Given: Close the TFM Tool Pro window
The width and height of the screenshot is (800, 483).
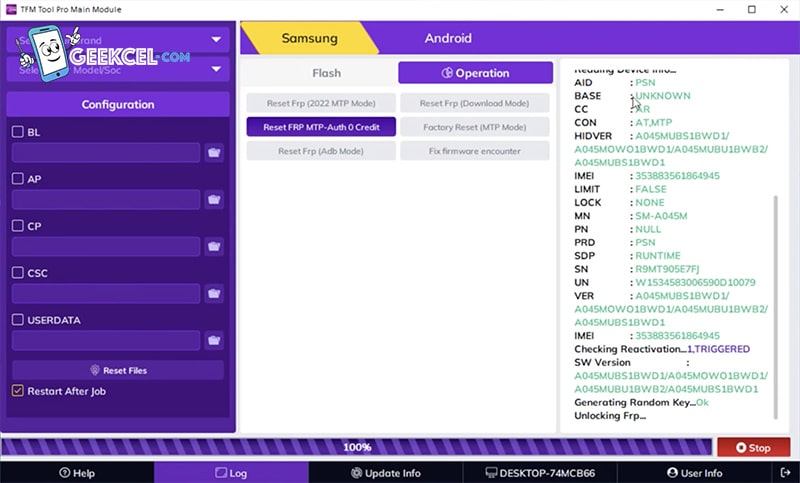Looking at the screenshot, I should [784, 9].
